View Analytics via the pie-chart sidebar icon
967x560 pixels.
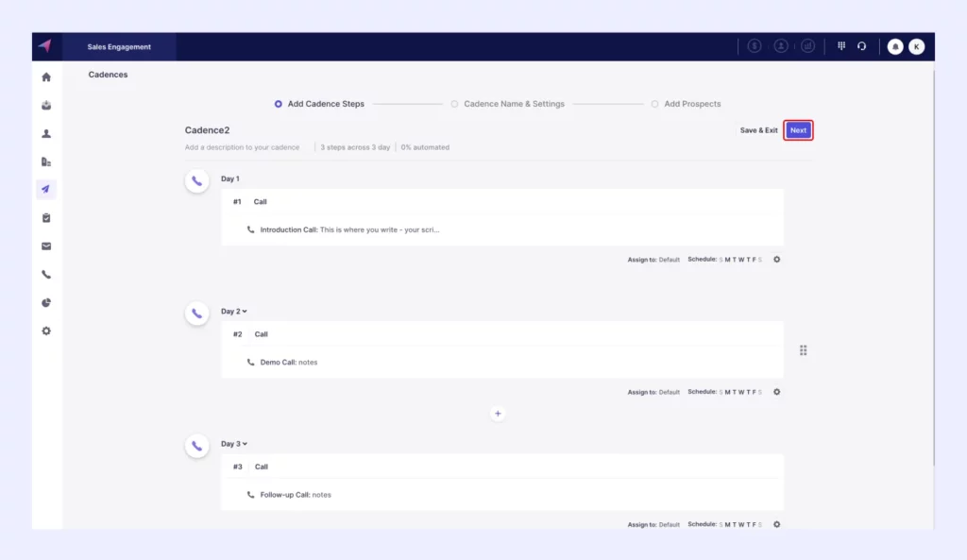click(45, 302)
